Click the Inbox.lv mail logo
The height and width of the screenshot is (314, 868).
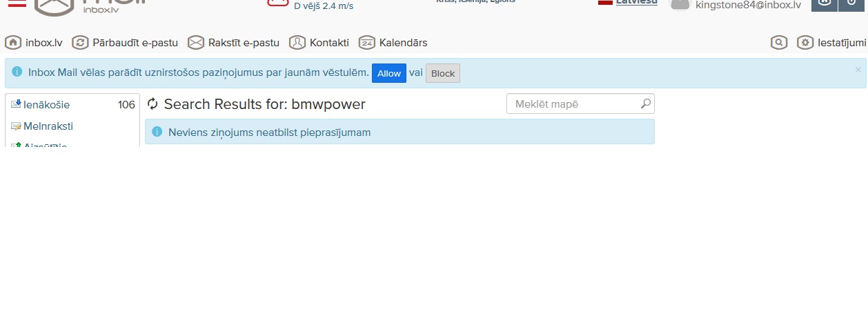[90, 6]
